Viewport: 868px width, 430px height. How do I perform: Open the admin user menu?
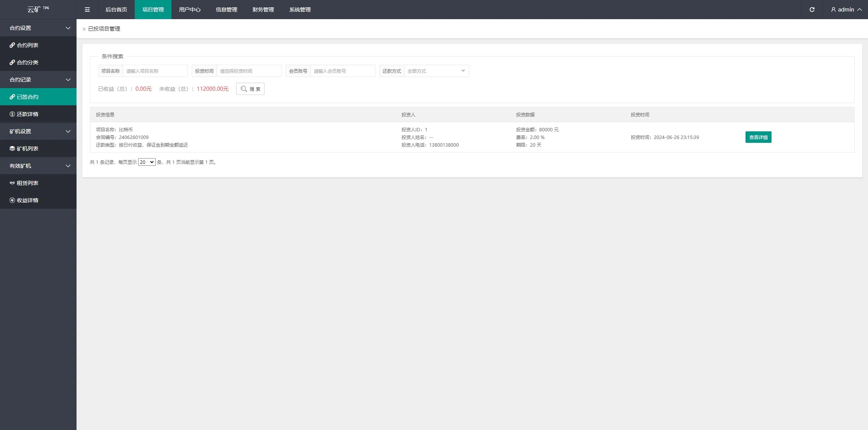click(846, 10)
